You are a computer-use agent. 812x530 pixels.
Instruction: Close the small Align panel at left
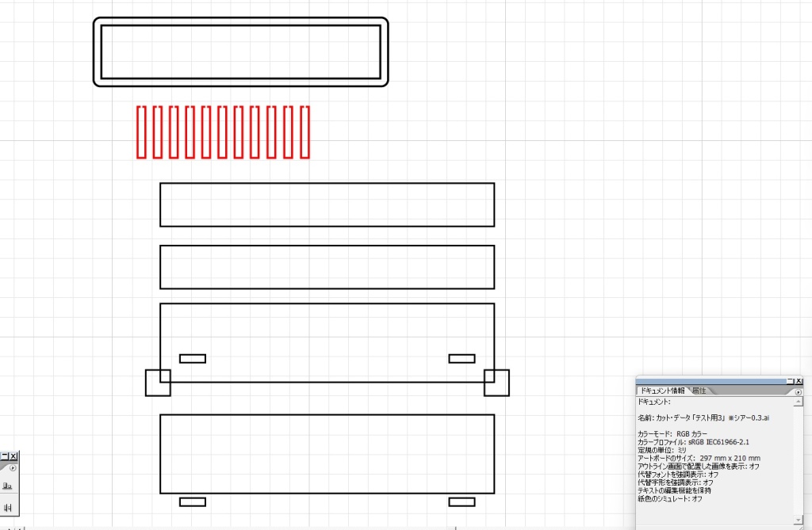click(x=13, y=456)
